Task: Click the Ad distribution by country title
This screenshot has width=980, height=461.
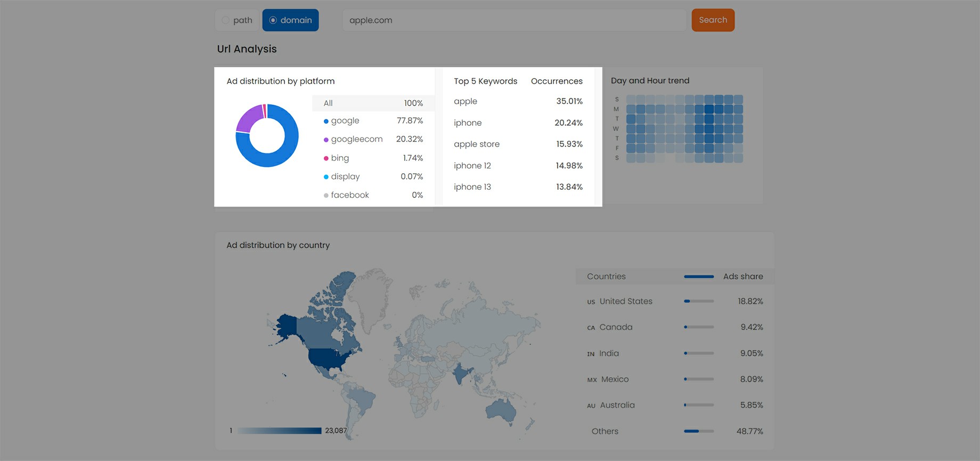Action: [x=278, y=245]
